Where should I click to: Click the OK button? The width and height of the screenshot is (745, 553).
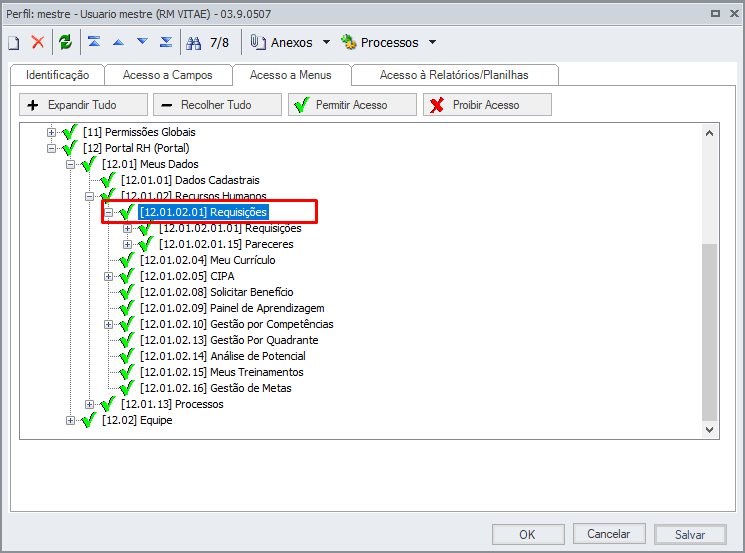pyautogui.click(x=528, y=534)
